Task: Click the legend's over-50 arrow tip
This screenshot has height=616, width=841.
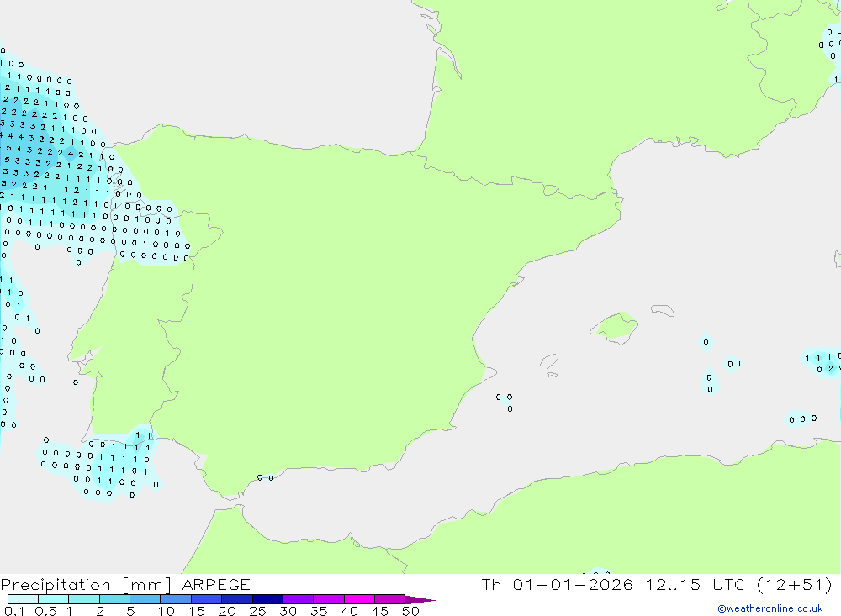Action: click(x=420, y=599)
